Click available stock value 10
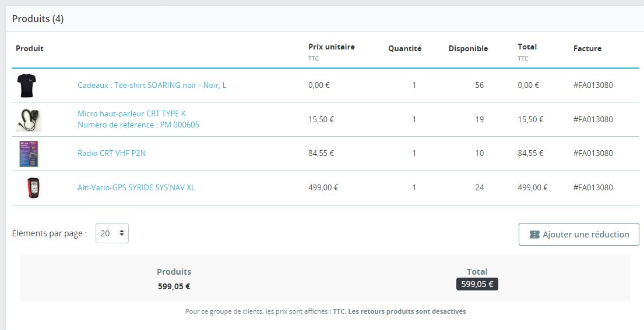The width and height of the screenshot is (644, 330). click(x=479, y=153)
